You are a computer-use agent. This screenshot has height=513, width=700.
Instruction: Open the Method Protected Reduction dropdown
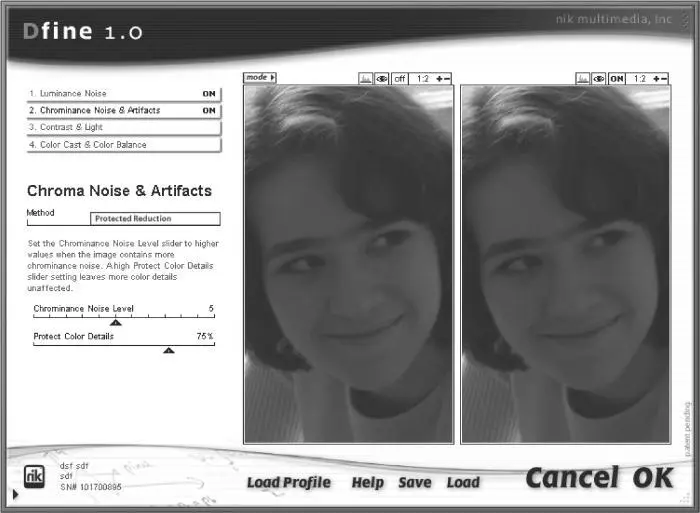pos(155,218)
